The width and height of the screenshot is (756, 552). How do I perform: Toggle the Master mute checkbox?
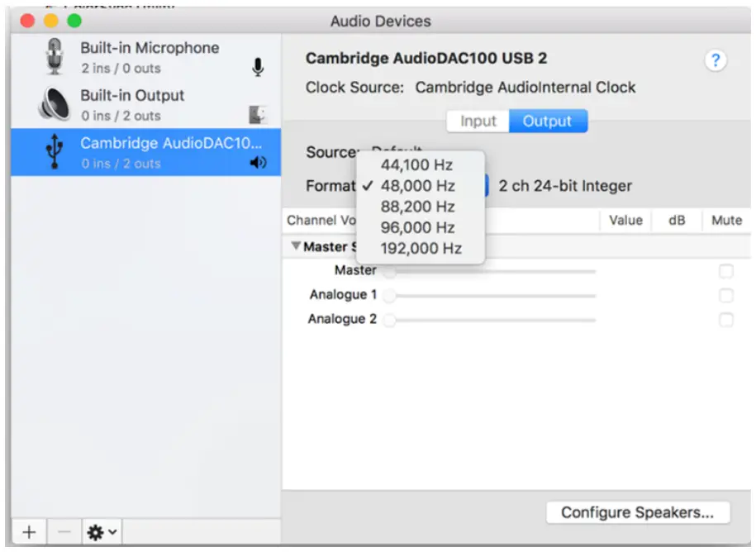pyautogui.click(x=725, y=271)
